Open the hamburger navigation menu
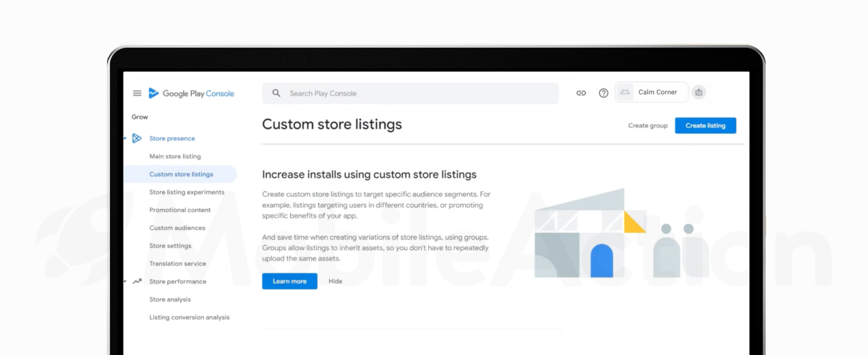868x355 pixels. click(x=137, y=93)
